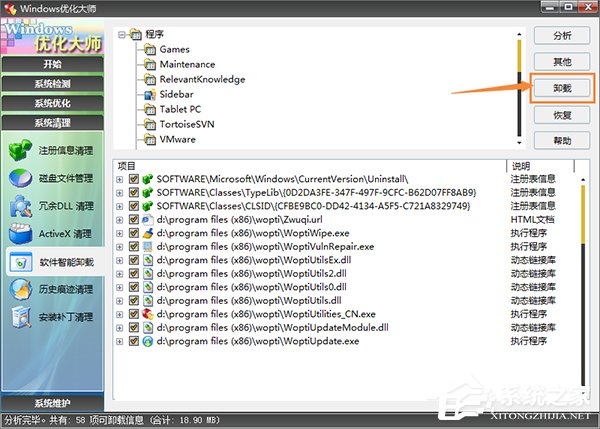Expand the WoptiUtils.dll row
The width and height of the screenshot is (600, 429).
[x=120, y=301]
